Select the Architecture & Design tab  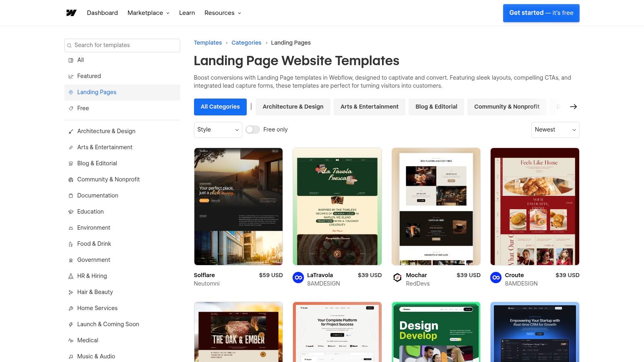(293, 107)
